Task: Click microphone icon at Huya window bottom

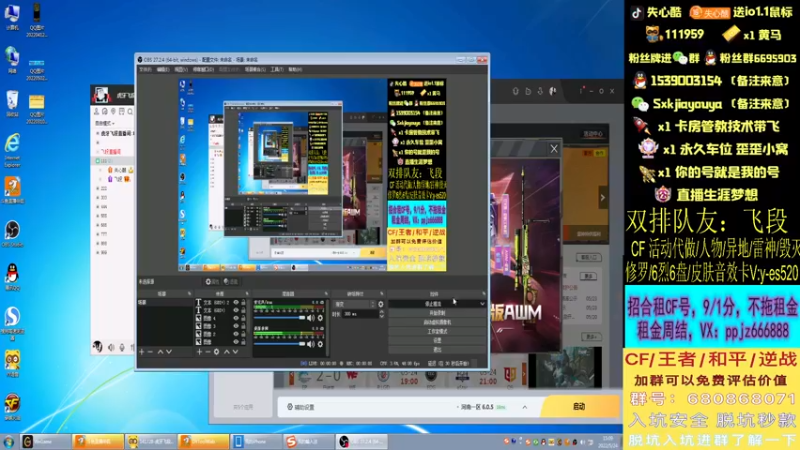Action: (122, 347)
